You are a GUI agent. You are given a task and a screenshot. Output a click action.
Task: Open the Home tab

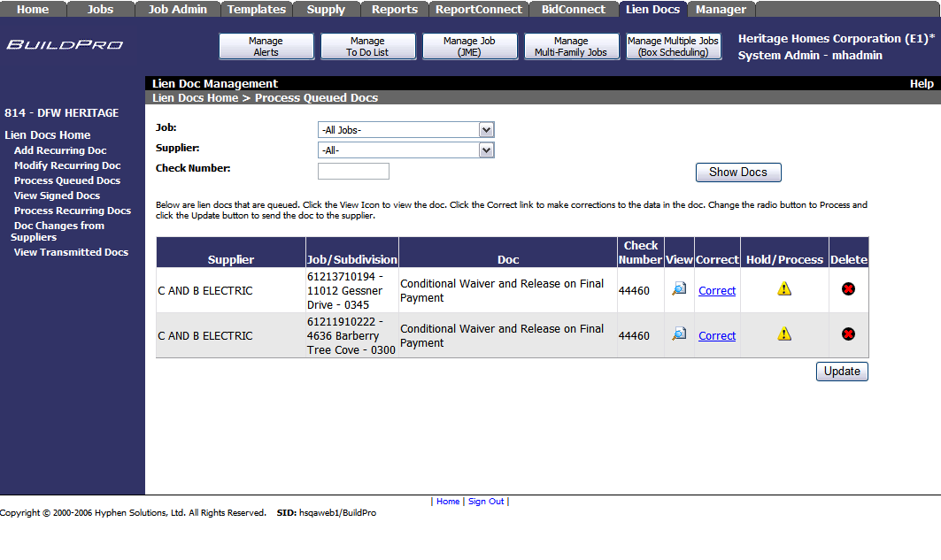pyautogui.click(x=33, y=9)
